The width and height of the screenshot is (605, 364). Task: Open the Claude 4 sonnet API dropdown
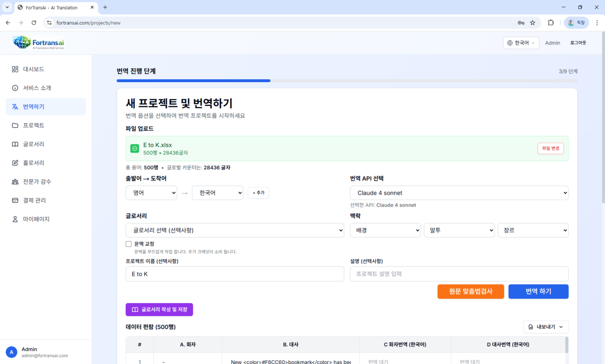pos(459,193)
